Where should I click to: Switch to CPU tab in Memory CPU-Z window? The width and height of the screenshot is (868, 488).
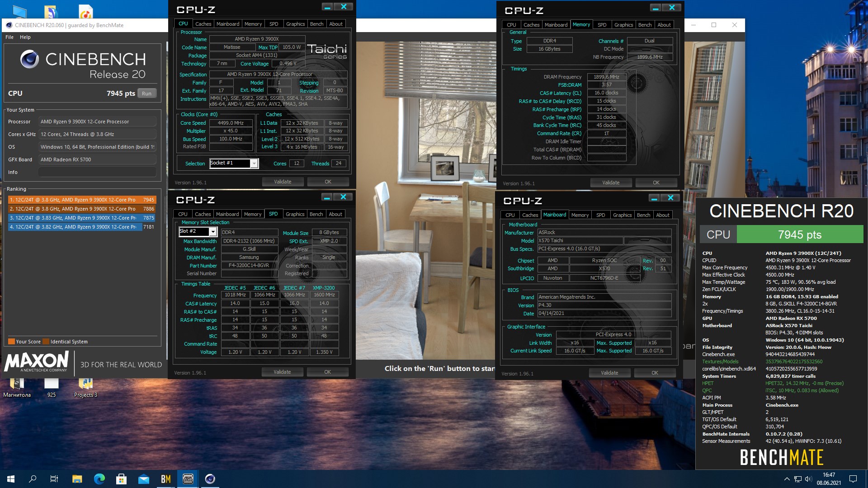[x=511, y=25]
